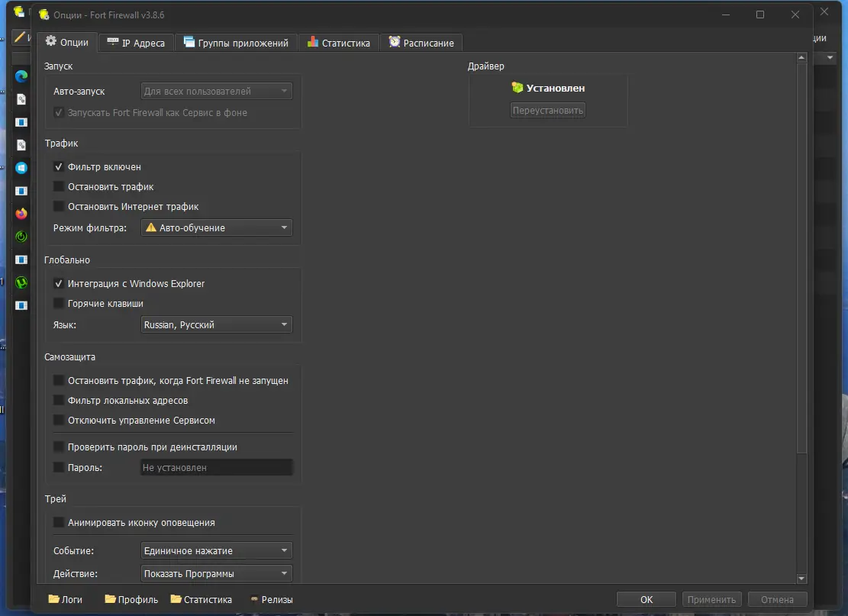Click the Пароль field showing Не установлен
Viewport: 848px width, 616px height.
[216, 467]
